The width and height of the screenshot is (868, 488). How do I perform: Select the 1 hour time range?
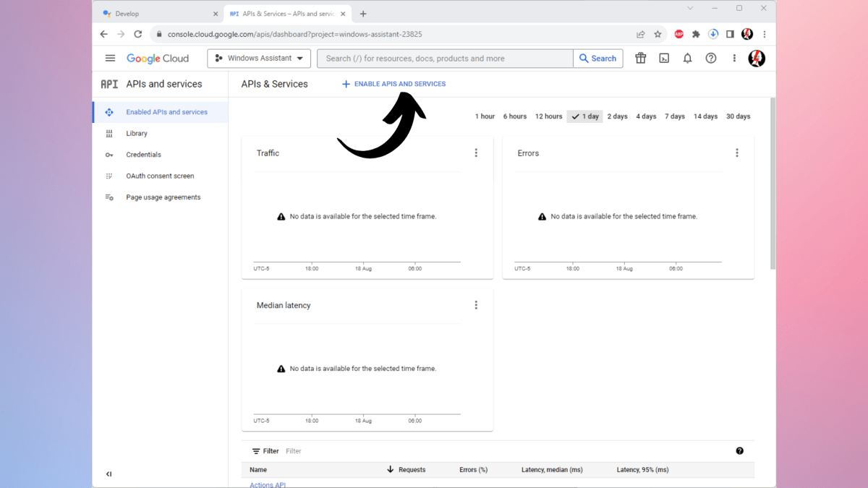(x=485, y=116)
